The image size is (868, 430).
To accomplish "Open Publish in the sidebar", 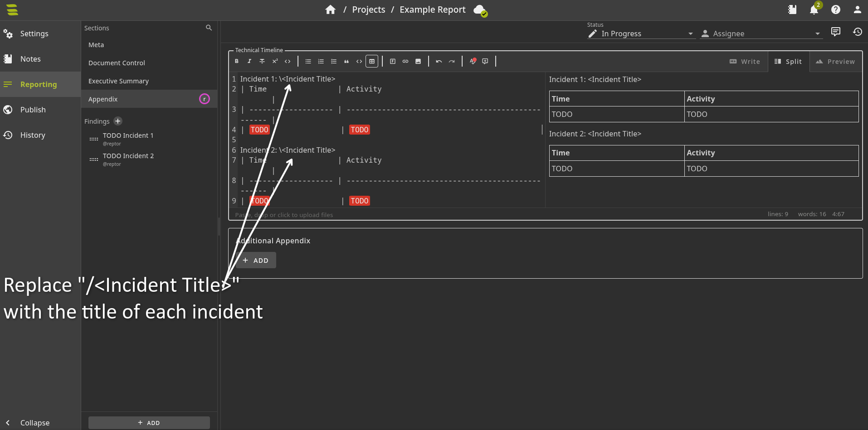I will click(x=40, y=110).
